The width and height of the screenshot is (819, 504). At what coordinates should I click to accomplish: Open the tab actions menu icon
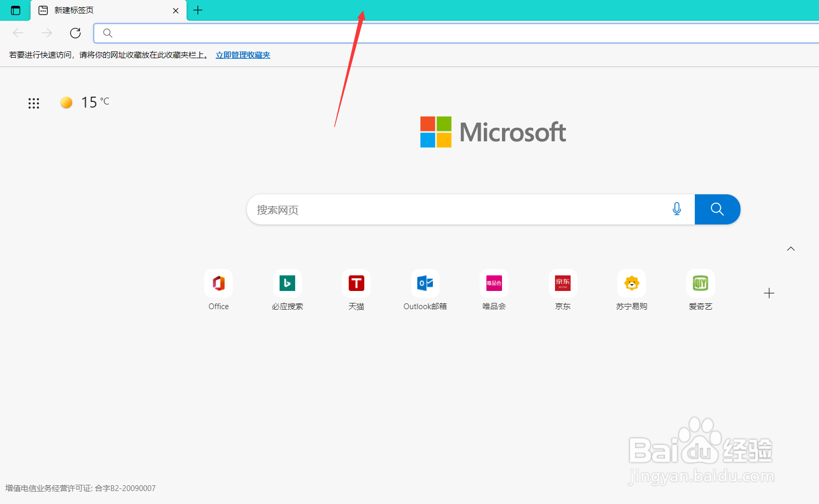click(16, 10)
